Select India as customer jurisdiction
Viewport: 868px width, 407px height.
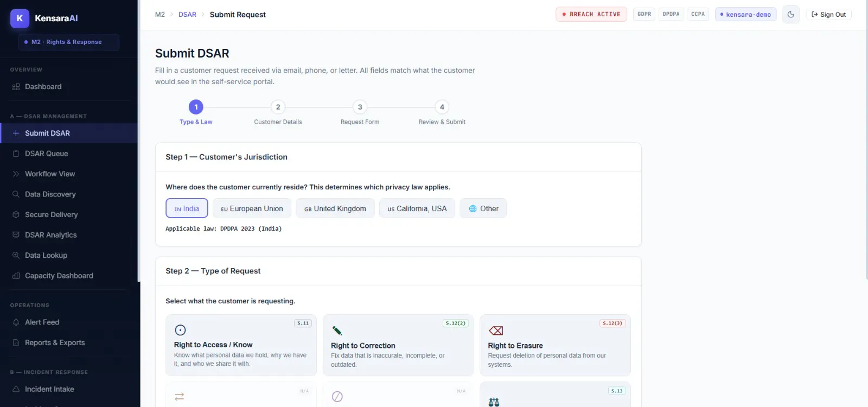pos(187,208)
